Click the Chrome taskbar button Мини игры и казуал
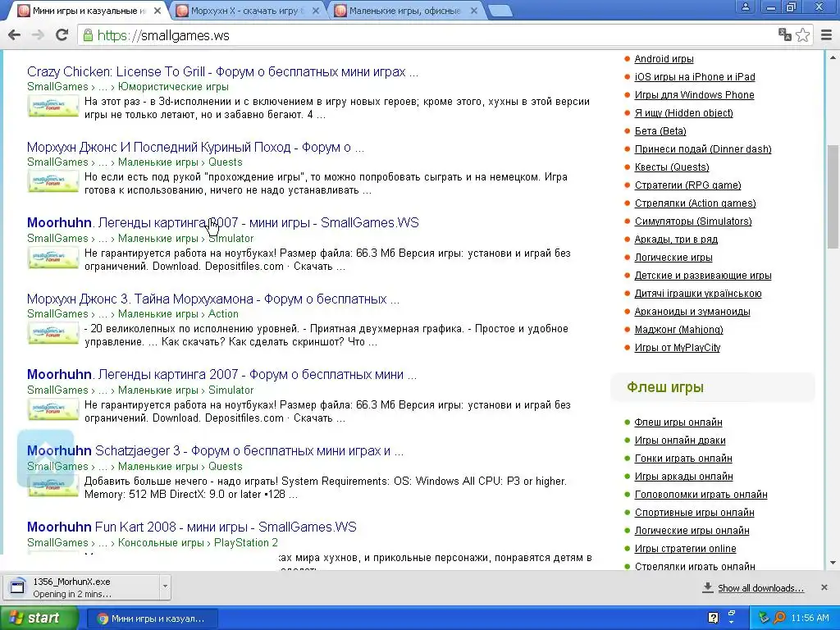The image size is (840, 630). pos(152,619)
